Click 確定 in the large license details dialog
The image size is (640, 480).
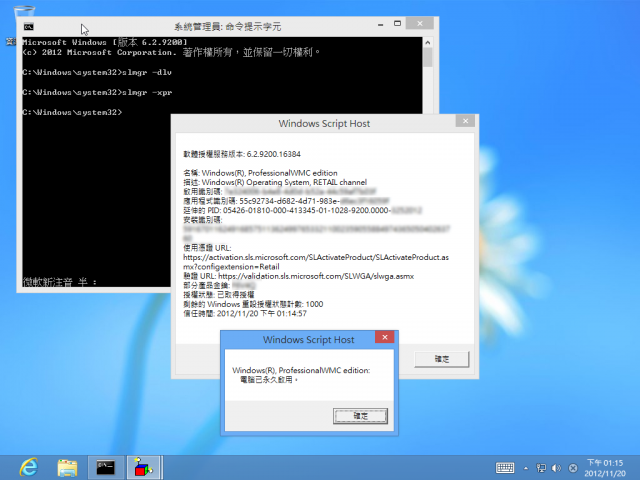click(x=442, y=359)
